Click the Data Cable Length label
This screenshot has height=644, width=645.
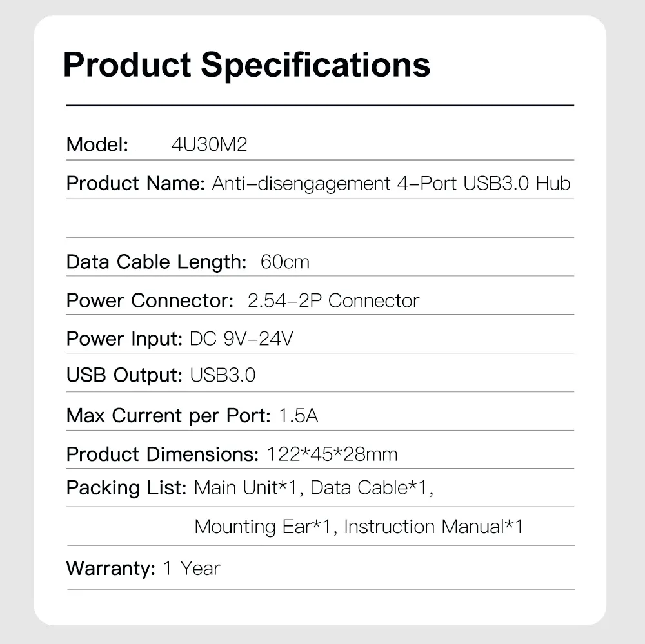click(x=157, y=262)
